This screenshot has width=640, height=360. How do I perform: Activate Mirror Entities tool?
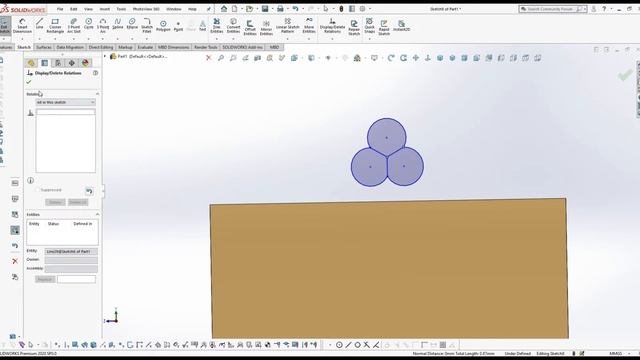[x=266, y=28]
